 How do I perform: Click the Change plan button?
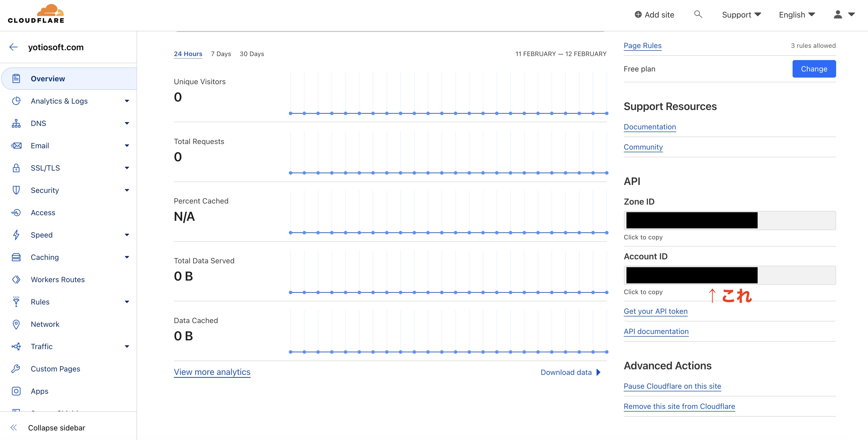coord(814,69)
